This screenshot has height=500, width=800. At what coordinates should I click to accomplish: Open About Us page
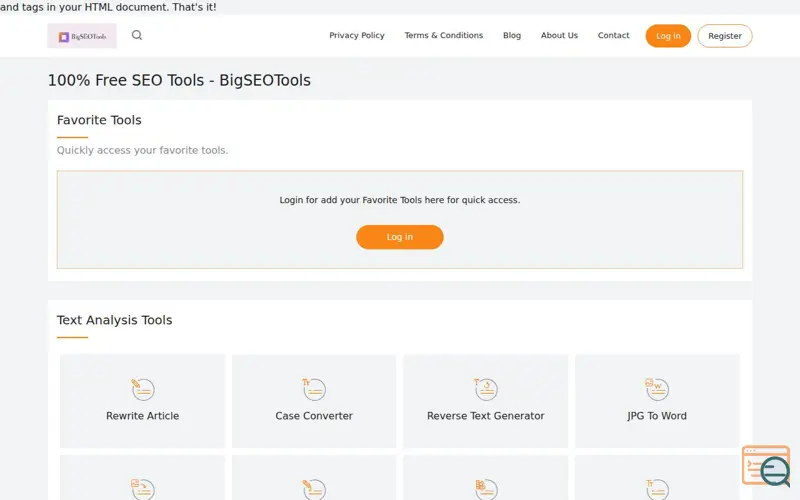(559, 35)
